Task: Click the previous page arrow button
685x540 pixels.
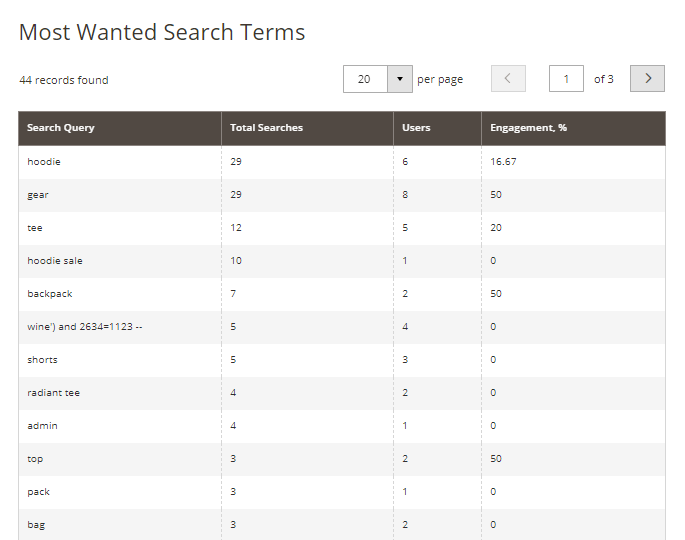Action: (x=508, y=79)
